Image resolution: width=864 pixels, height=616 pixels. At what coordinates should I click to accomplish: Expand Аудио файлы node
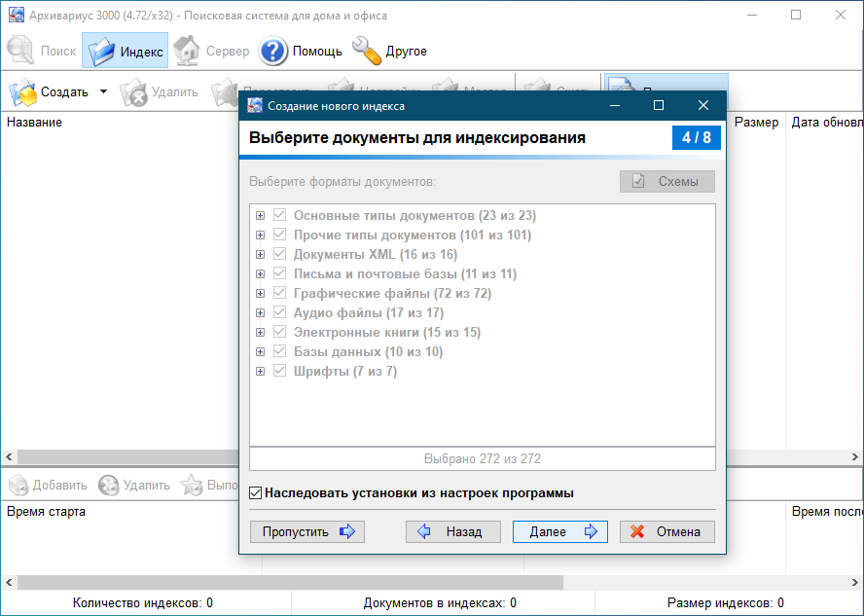(x=260, y=313)
